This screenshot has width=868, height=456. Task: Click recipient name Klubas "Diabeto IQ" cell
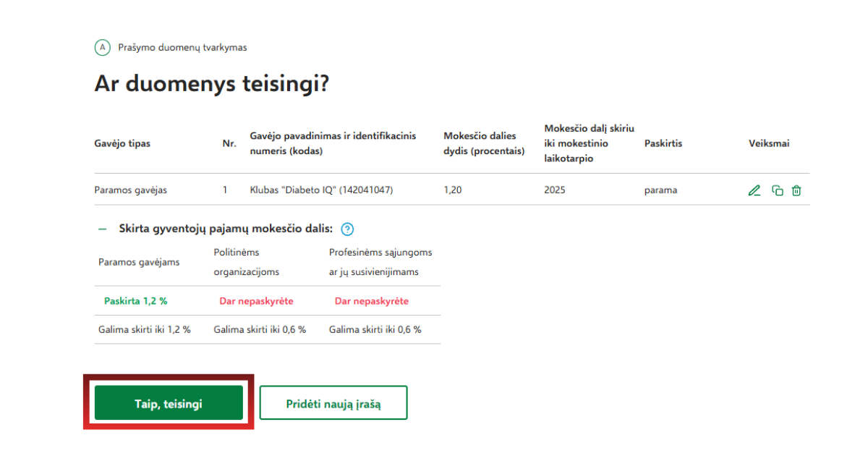(x=321, y=190)
